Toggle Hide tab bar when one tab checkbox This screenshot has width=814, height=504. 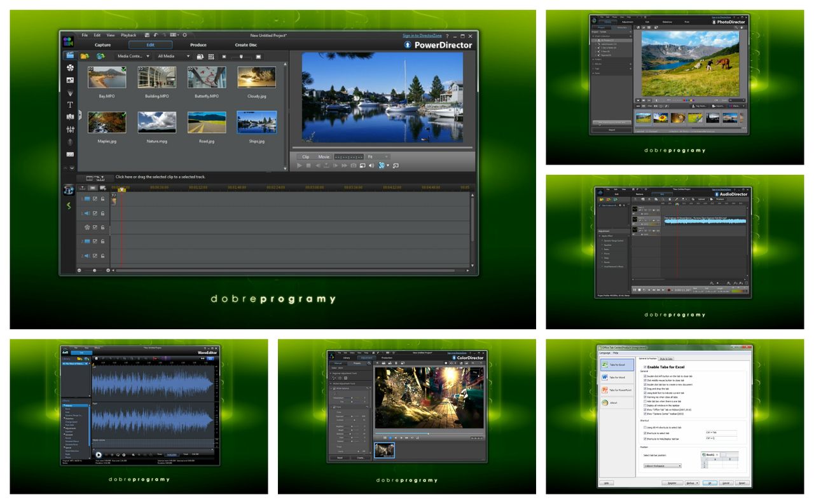[645, 401]
